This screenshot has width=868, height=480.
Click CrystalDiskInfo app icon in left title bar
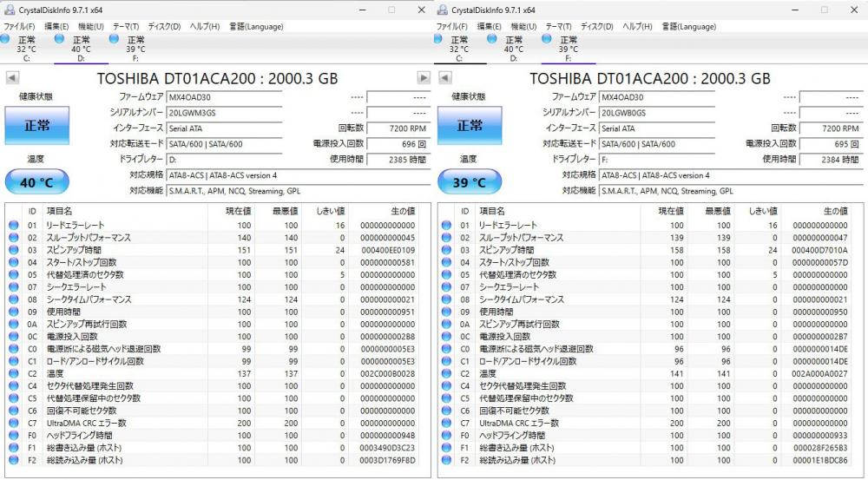coord(9,10)
